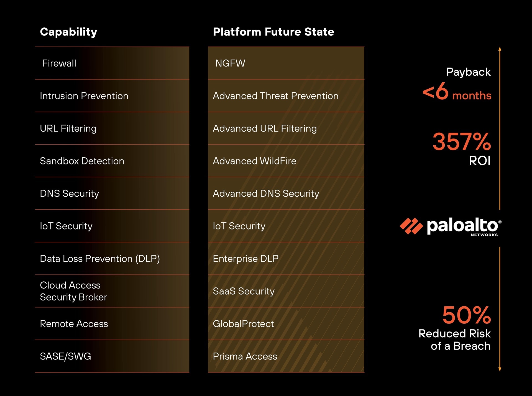Select the Firewall capability row

coord(59,63)
